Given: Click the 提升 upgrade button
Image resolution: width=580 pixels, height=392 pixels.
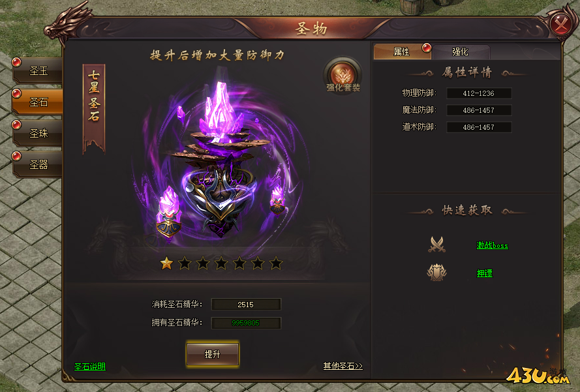Looking at the screenshot, I should tap(213, 354).
